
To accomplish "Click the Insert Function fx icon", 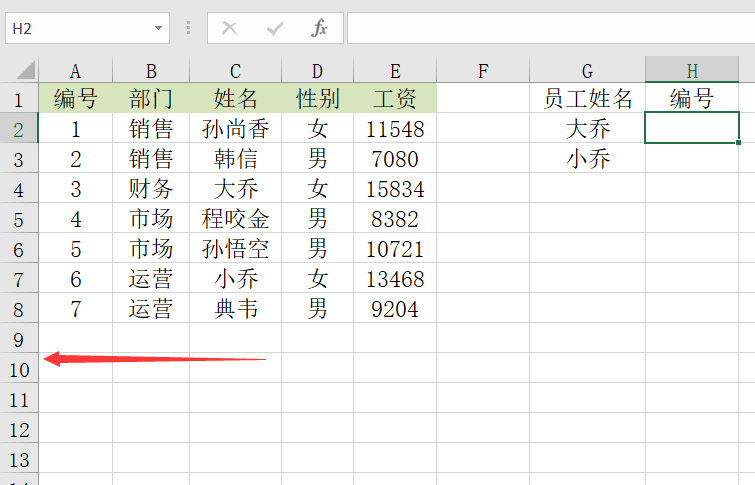I will tap(319, 28).
